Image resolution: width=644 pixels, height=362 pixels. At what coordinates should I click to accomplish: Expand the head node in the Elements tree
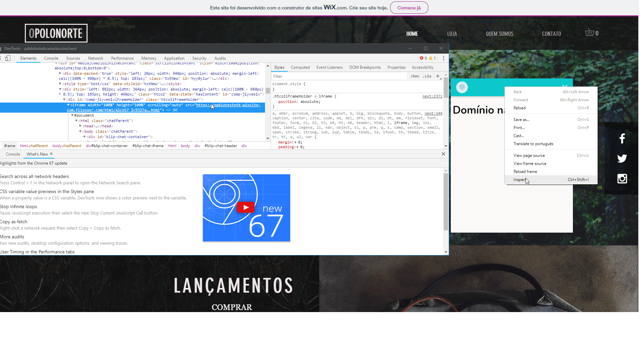pyautogui.click(x=80, y=126)
